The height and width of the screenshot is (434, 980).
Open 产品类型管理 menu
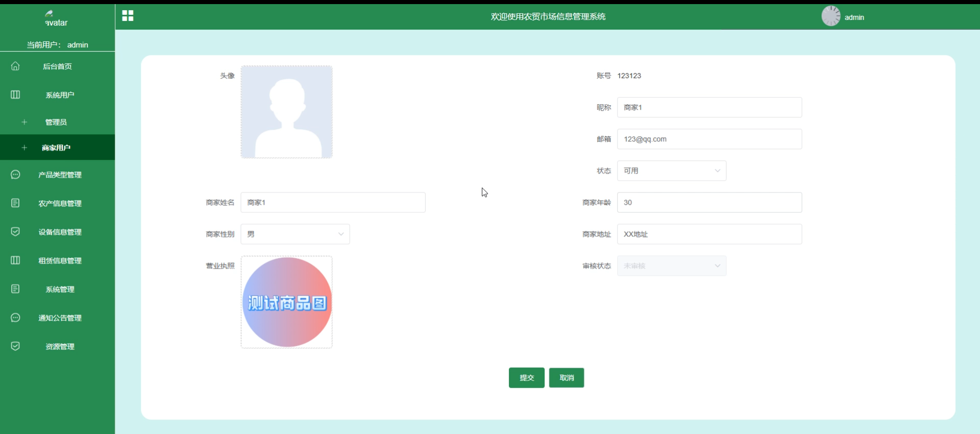[57, 175]
